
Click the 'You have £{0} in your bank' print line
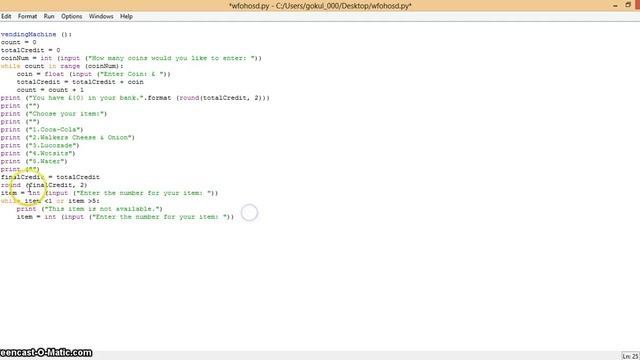(x=135, y=98)
